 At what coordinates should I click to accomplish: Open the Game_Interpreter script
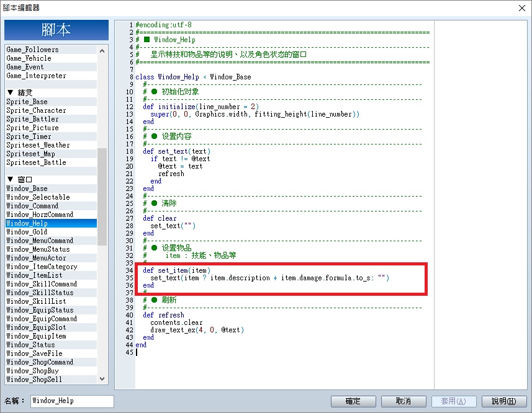coord(52,76)
